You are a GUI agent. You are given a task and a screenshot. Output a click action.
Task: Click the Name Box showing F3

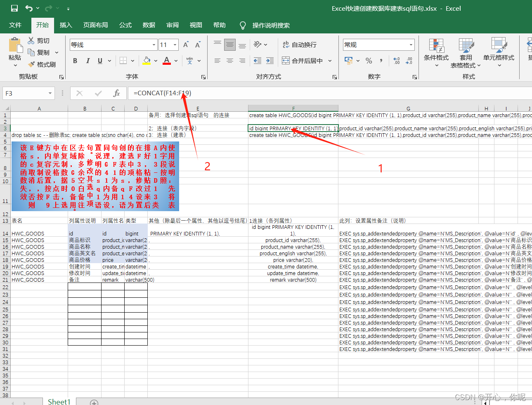point(25,93)
